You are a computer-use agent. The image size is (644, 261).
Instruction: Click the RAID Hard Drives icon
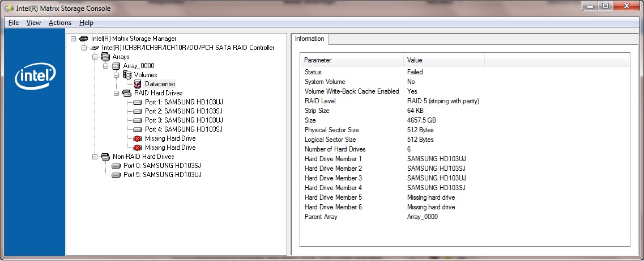pos(127,93)
